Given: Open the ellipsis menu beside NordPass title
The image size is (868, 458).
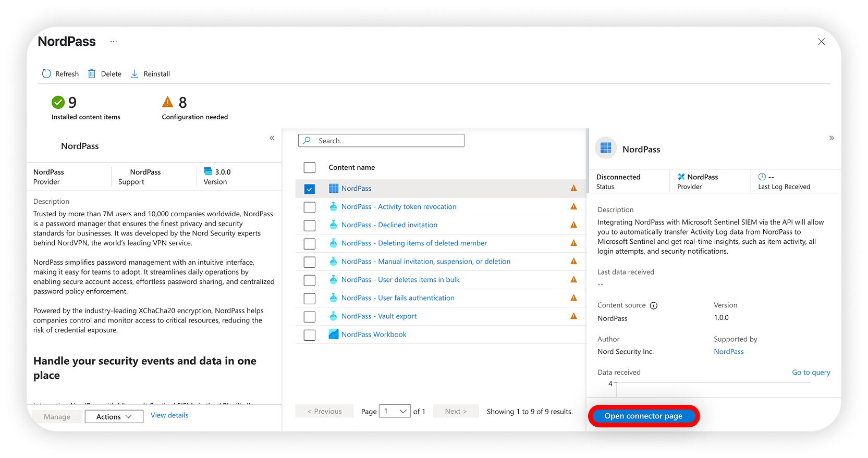Looking at the screenshot, I should click(x=114, y=41).
